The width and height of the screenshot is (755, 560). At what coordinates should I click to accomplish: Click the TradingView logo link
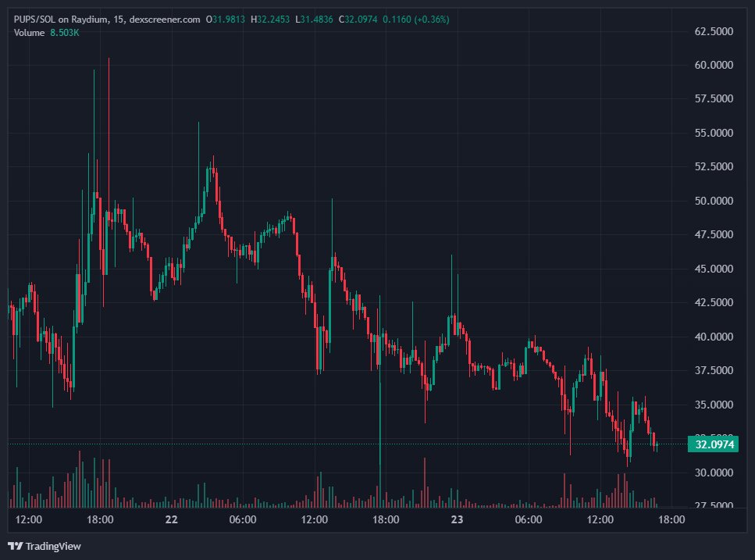[45, 546]
